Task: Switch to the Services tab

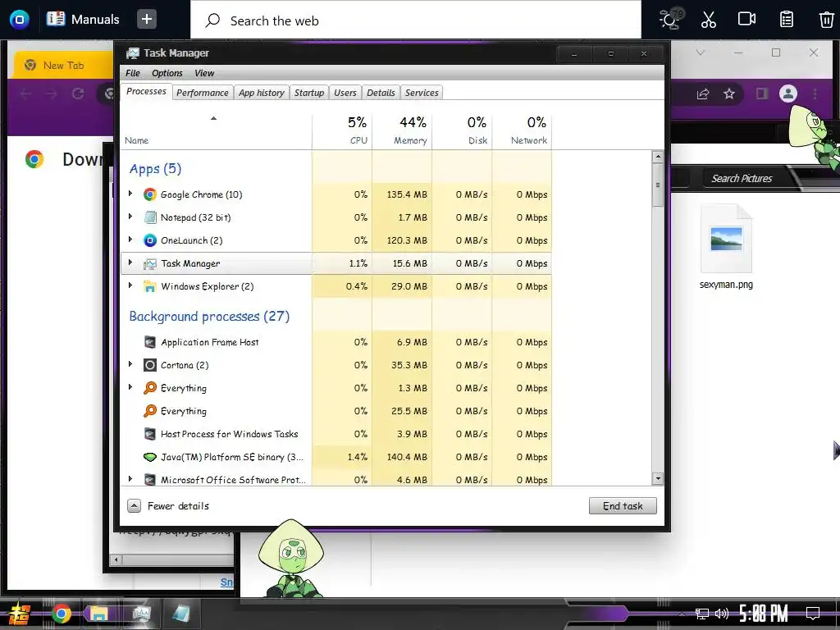Action: 422,93
